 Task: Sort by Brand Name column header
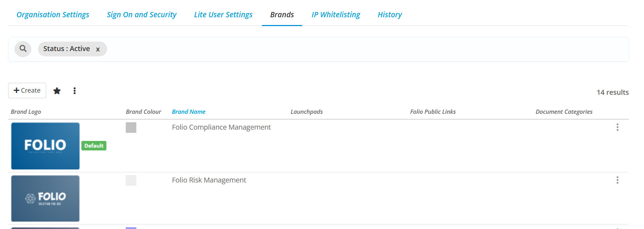coord(188,112)
